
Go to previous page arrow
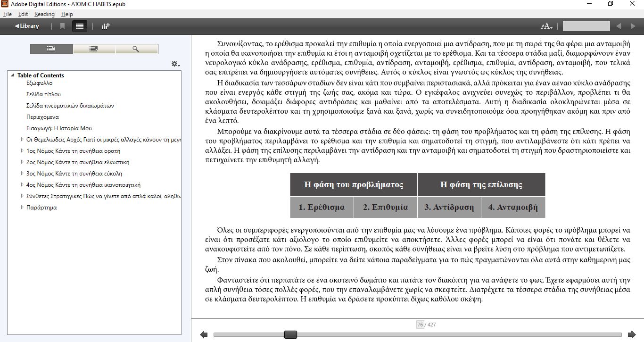click(204, 334)
